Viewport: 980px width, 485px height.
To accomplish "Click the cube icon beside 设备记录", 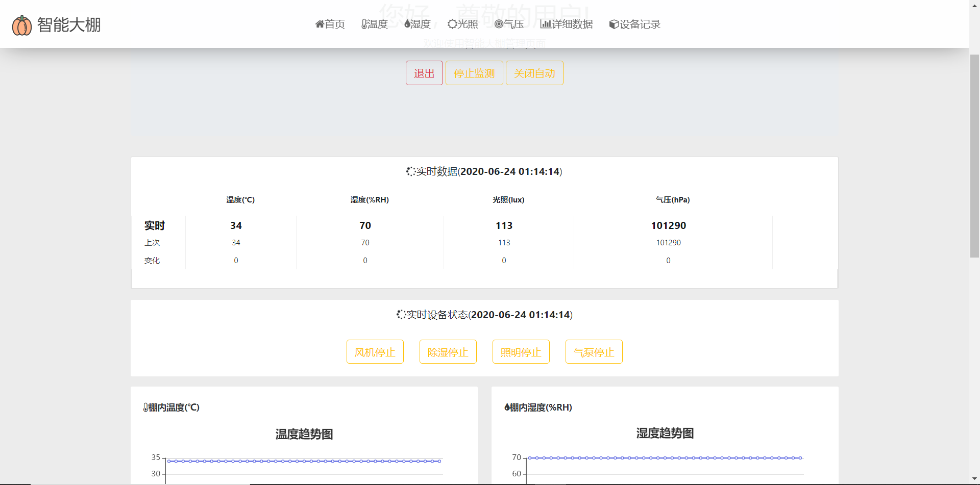I will 614,24.
